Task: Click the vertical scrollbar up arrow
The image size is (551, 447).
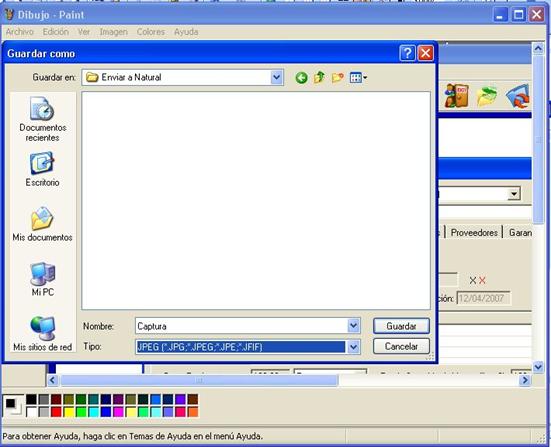Action: [x=538, y=48]
